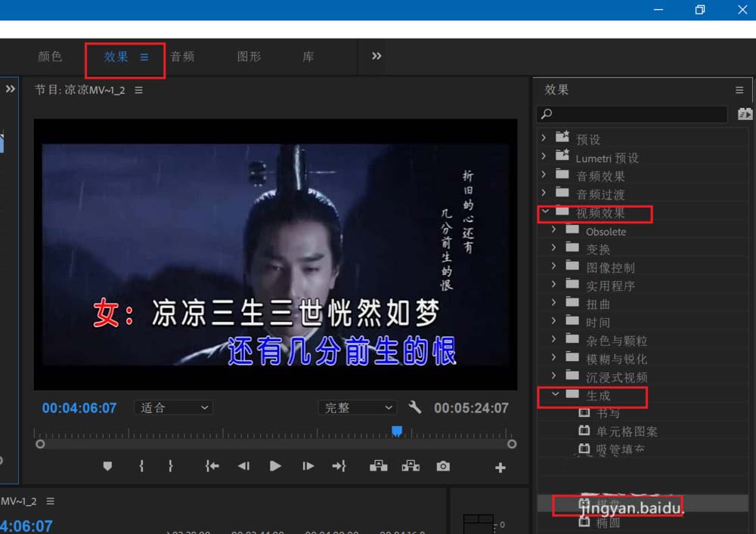Viewport: 756px width, 534px height.
Task: Expand the 音频效果 folder
Action: tap(544, 174)
